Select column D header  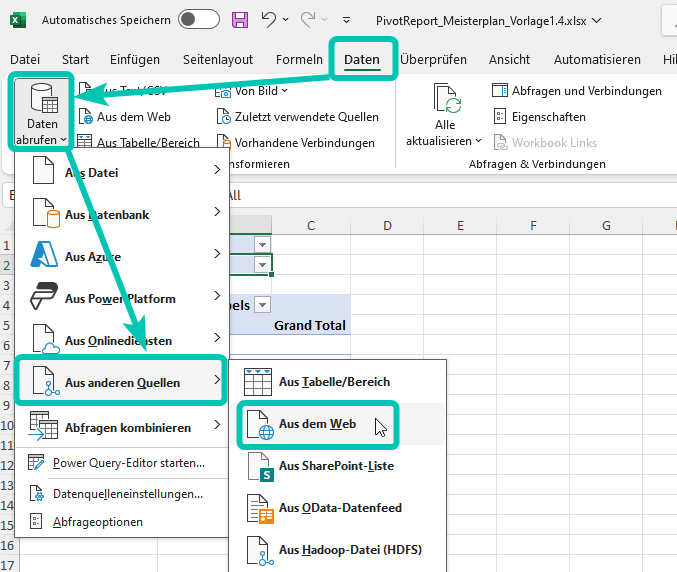coord(387,225)
